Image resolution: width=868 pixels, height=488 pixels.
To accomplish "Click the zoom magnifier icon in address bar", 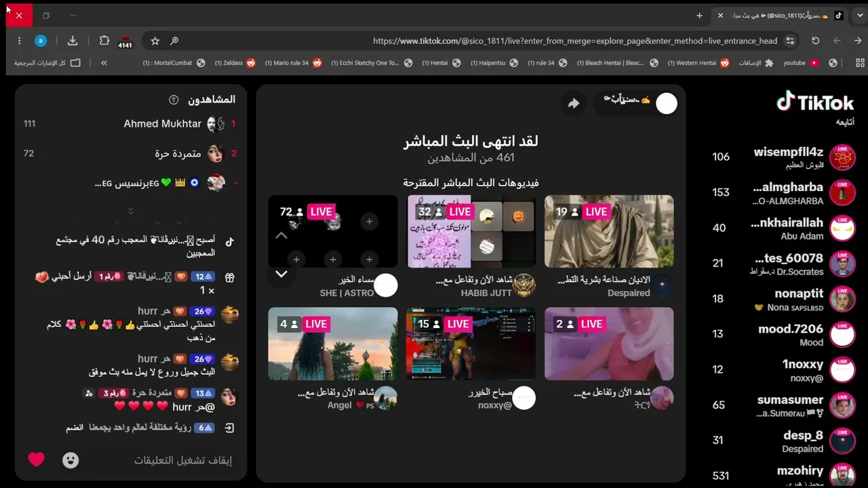I will point(174,41).
